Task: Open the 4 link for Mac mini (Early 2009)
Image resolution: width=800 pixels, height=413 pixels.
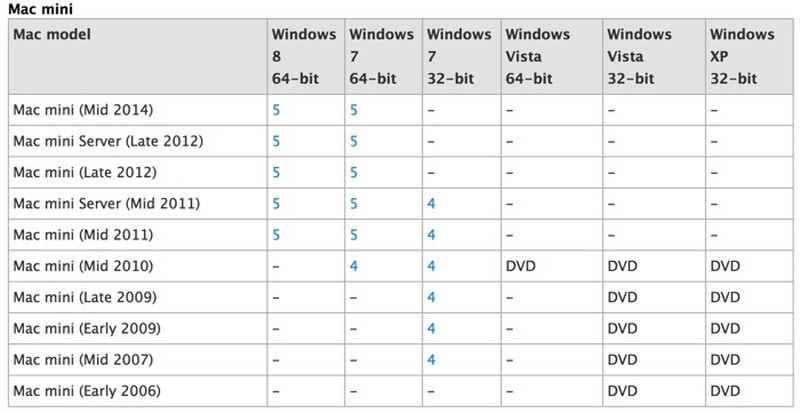Action: pyautogui.click(x=431, y=328)
